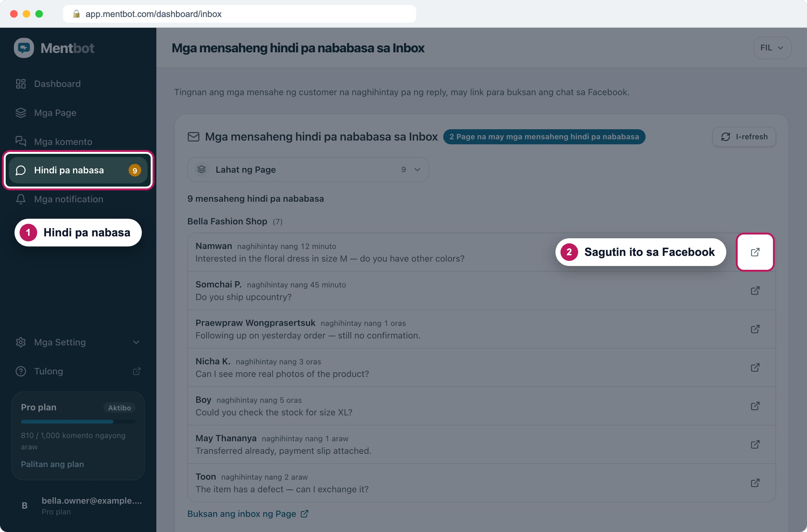Open the Dashboard menu item
807x532 pixels.
(x=78, y=84)
